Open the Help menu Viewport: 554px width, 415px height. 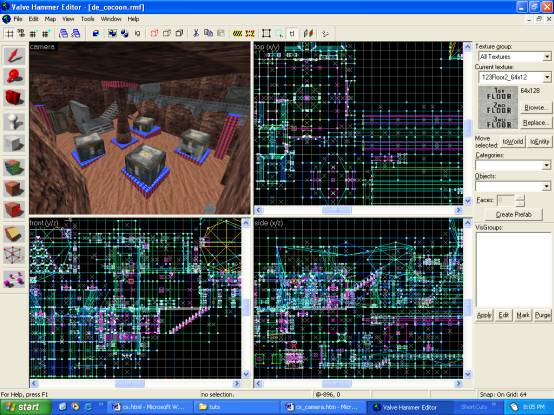(133, 19)
